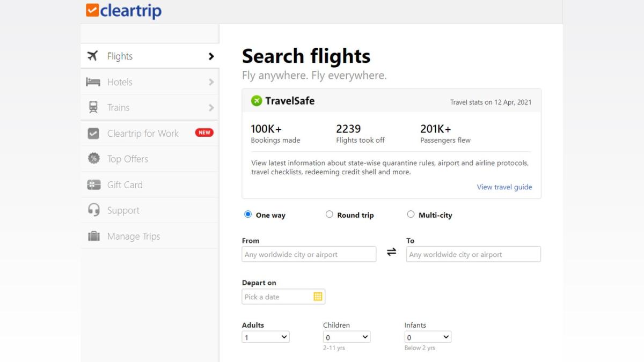This screenshot has height=362, width=644.
Task: Open the Adults count dropdown
Action: 265,337
